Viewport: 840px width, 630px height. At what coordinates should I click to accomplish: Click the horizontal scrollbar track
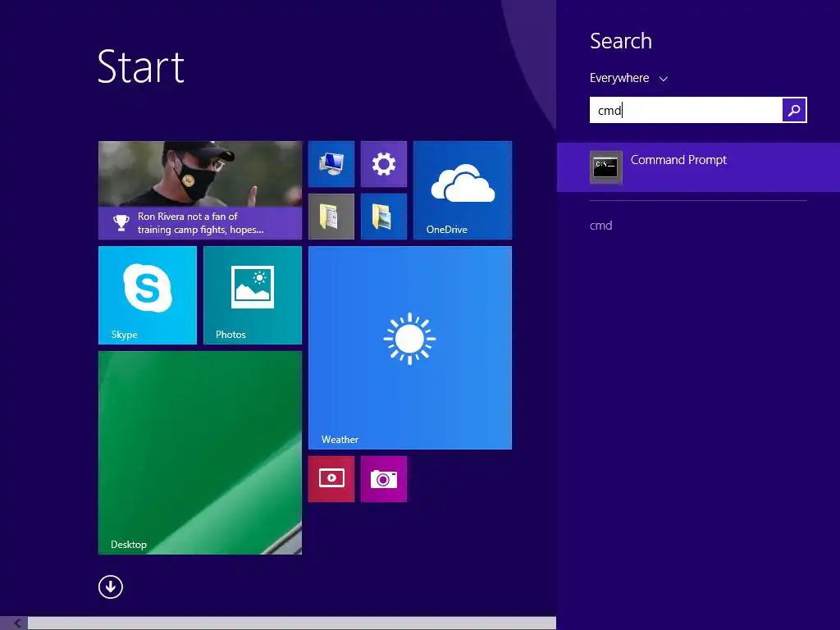(292, 623)
